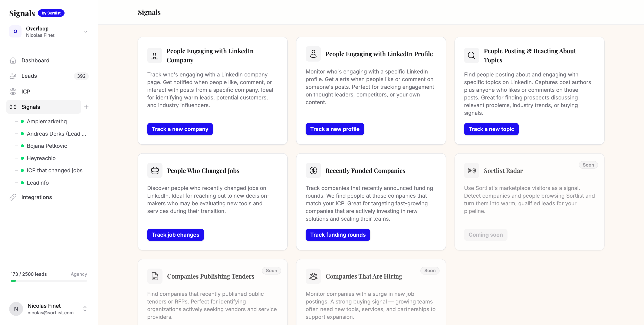Click the briefcase icon on Changed Jobs card

[155, 171]
